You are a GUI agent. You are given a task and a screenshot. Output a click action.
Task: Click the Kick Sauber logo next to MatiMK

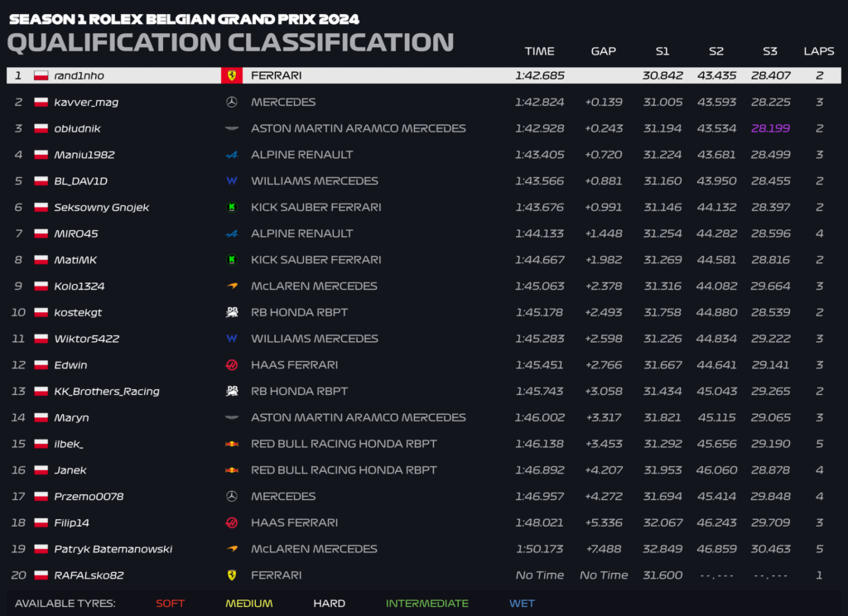click(232, 260)
